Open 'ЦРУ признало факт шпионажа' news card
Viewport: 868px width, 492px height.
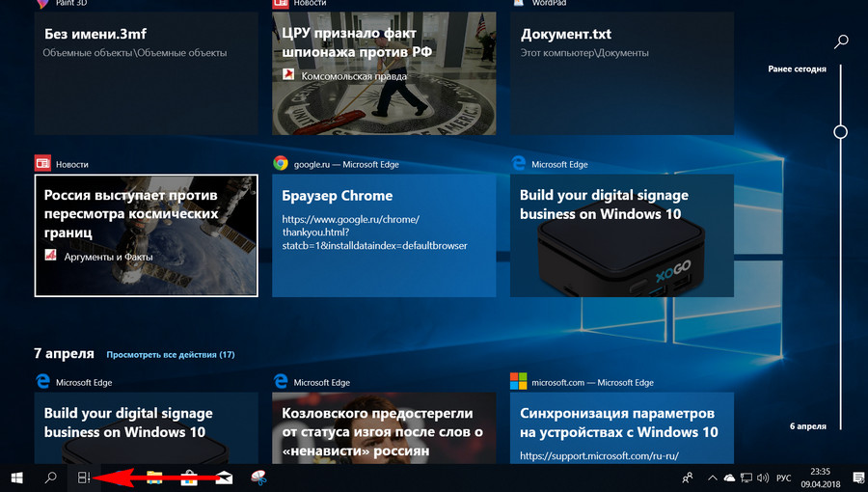384,73
